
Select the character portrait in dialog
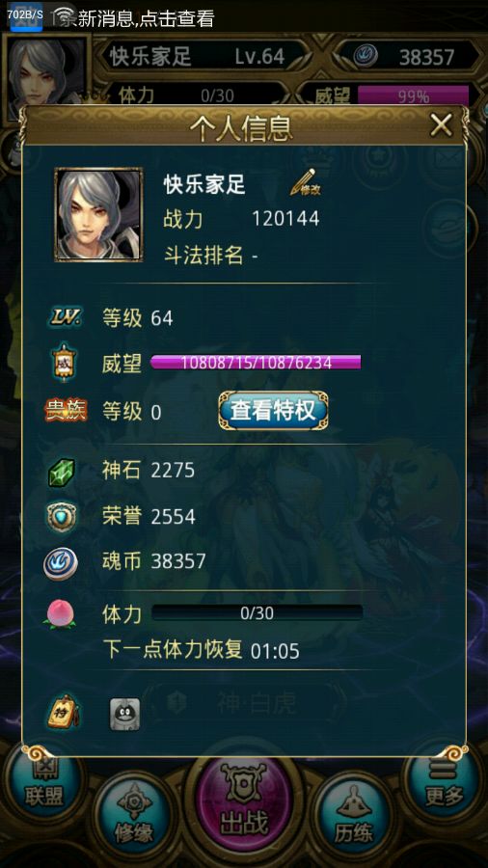coord(98,214)
